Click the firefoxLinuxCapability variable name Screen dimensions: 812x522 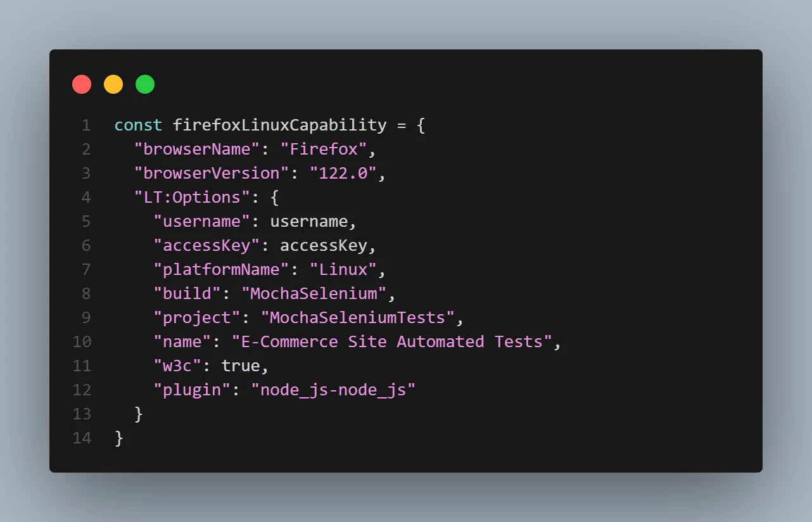[279, 125]
